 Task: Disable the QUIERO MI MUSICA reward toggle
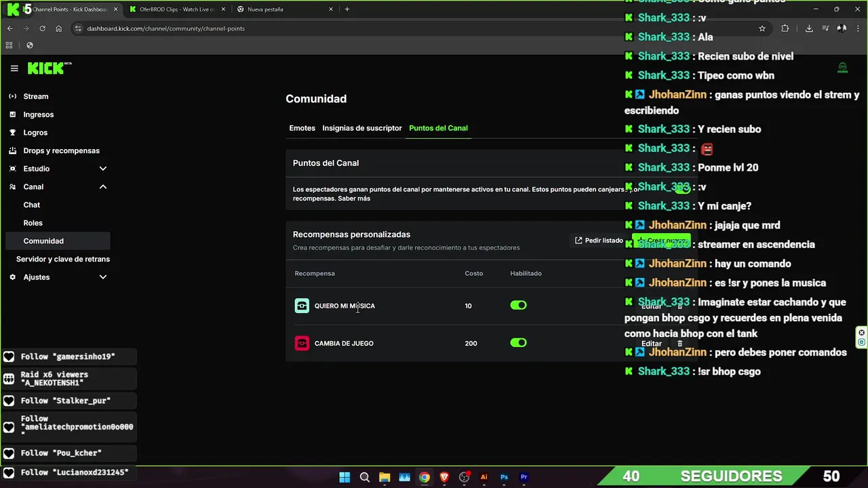[518, 306]
